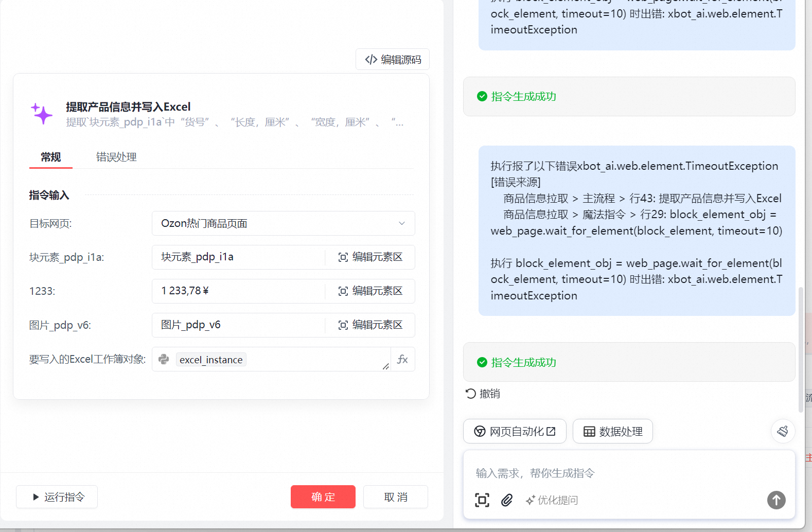Click the chat panel vertical scrollbar

coord(801,350)
